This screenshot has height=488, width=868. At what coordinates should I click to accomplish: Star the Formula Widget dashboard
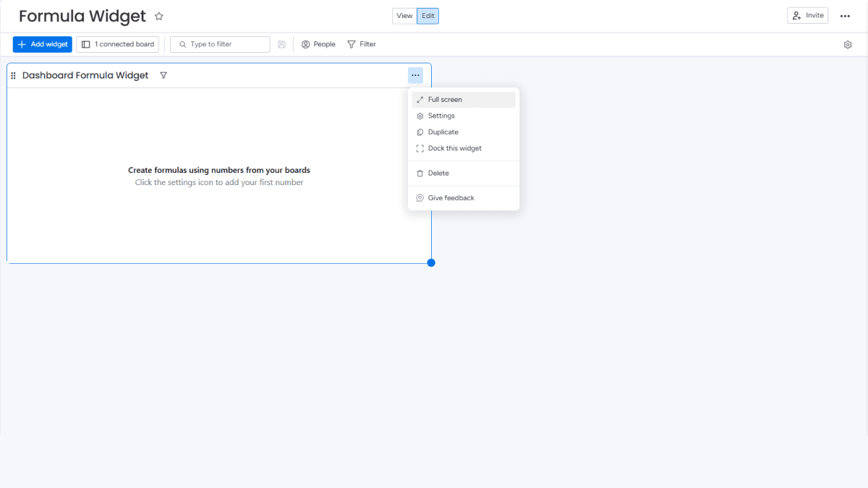158,15
